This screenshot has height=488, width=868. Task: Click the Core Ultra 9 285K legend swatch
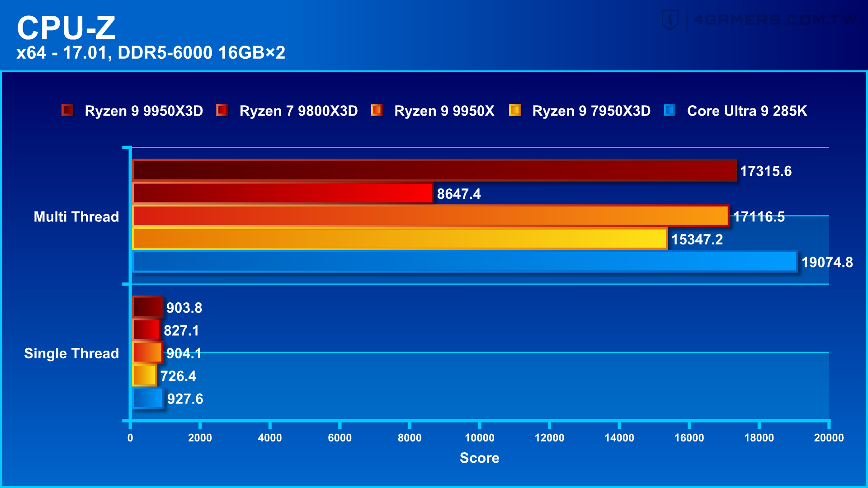[x=670, y=110]
